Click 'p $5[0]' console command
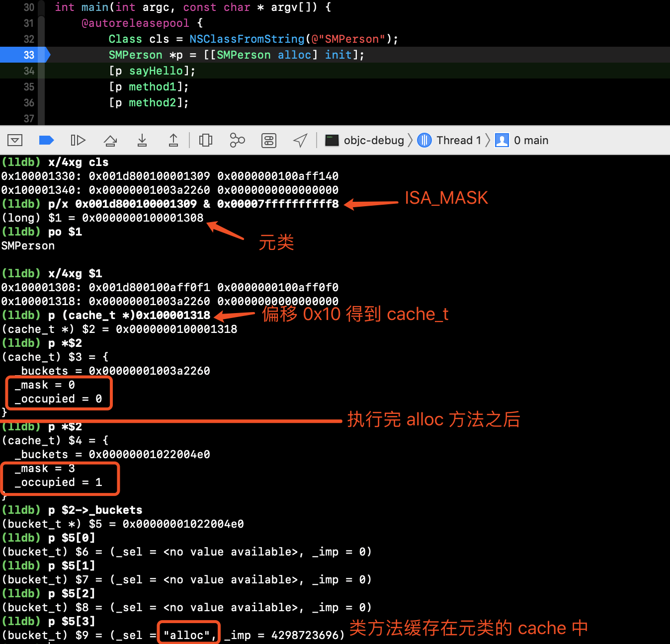670x644 pixels. tap(72, 538)
